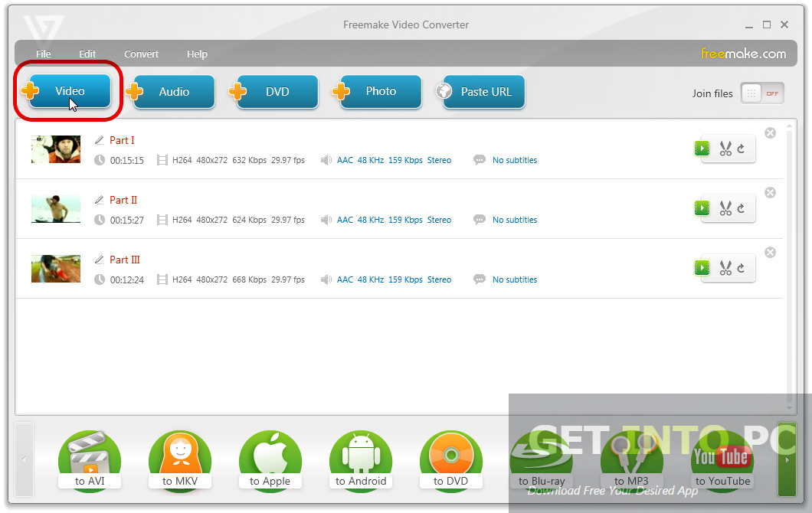The width and height of the screenshot is (812, 513).
Task: Click duration 00:15:15 of Part I
Action: coord(127,161)
